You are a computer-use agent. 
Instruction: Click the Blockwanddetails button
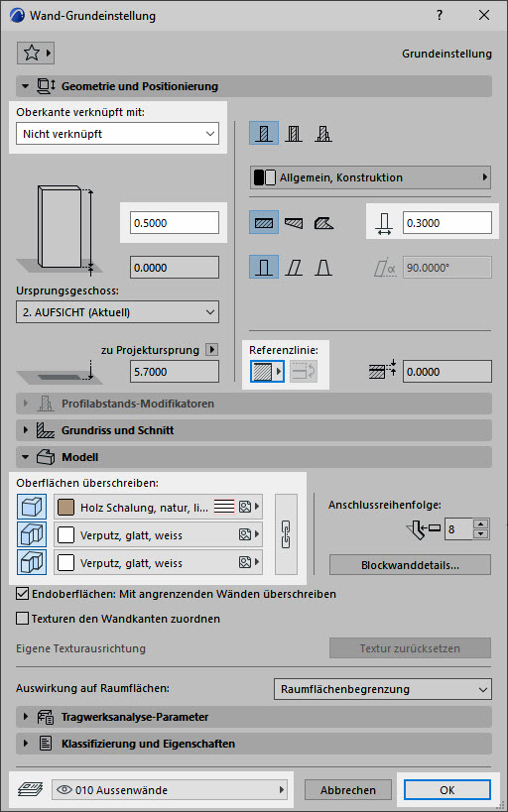click(x=410, y=565)
